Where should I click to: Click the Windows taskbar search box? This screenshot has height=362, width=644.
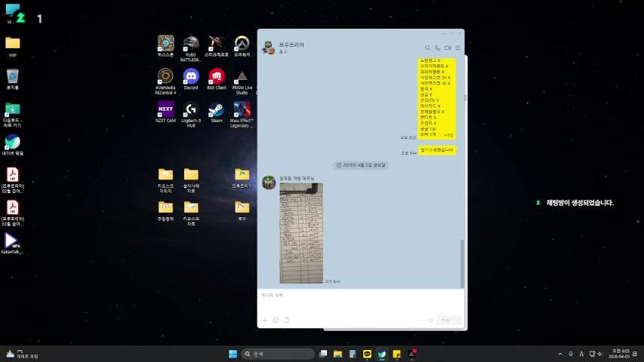pos(278,354)
